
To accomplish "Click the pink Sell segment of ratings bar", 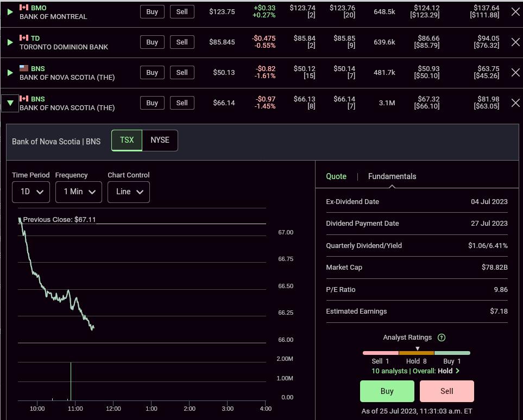I will coord(381,353).
